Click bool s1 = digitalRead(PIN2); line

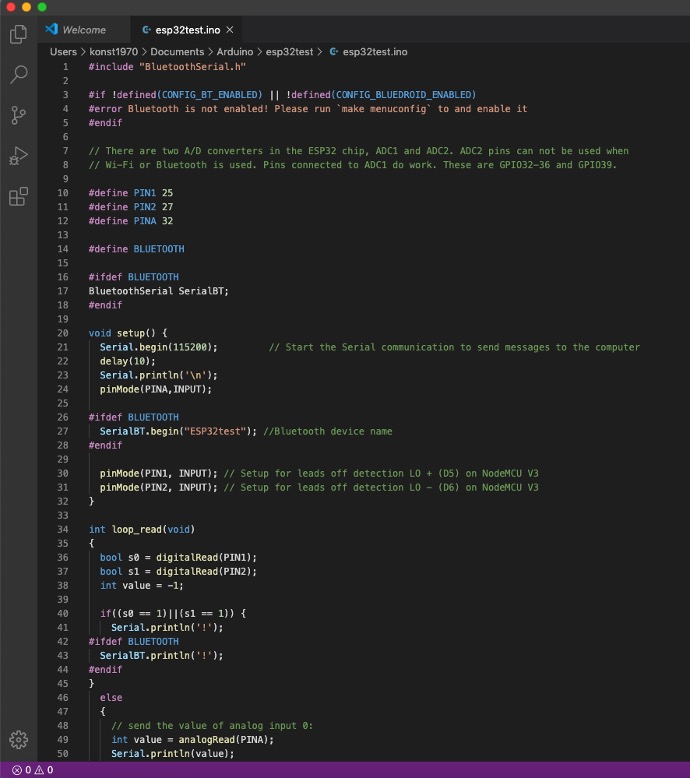click(178, 572)
